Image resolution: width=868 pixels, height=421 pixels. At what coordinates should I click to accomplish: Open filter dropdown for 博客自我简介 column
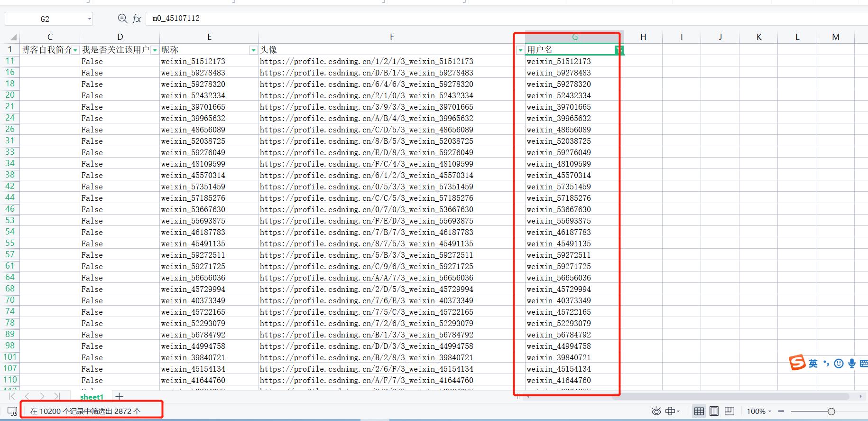75,50
